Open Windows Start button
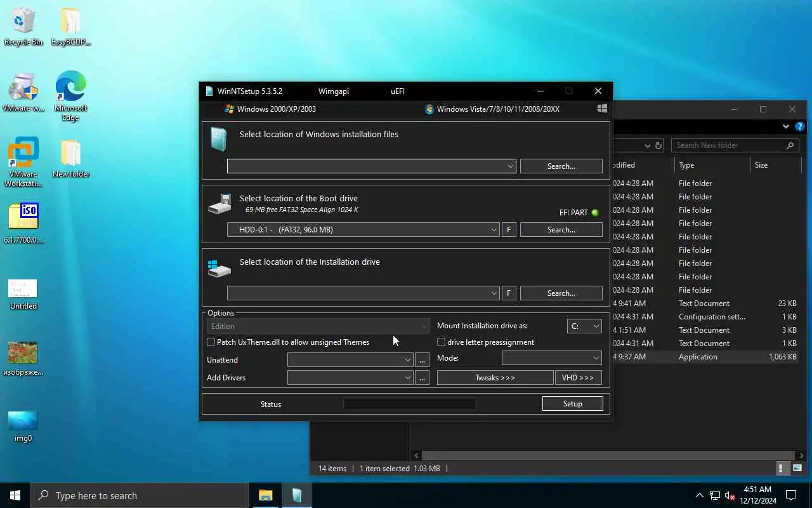The image size is (812, 508). 15,495
